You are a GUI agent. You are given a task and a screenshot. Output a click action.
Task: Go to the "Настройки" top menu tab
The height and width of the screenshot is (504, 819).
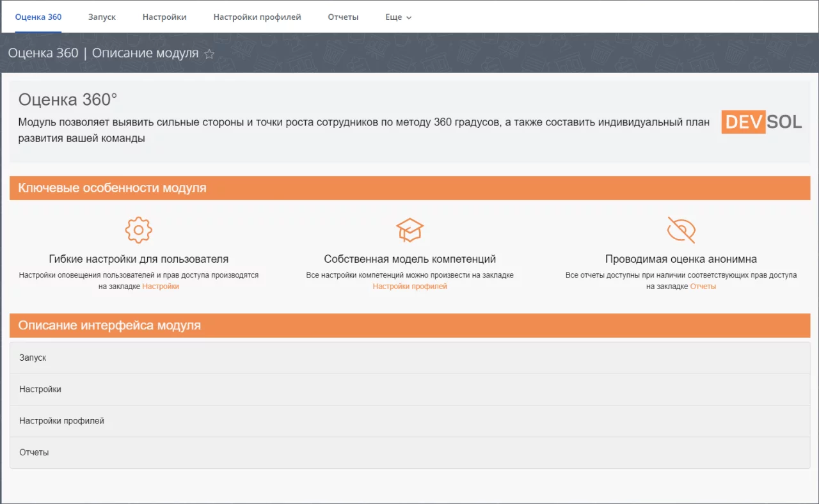click(164, 17)
